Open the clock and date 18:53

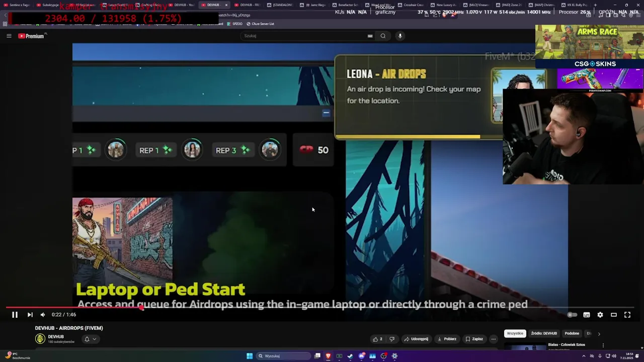click(626, 356)
